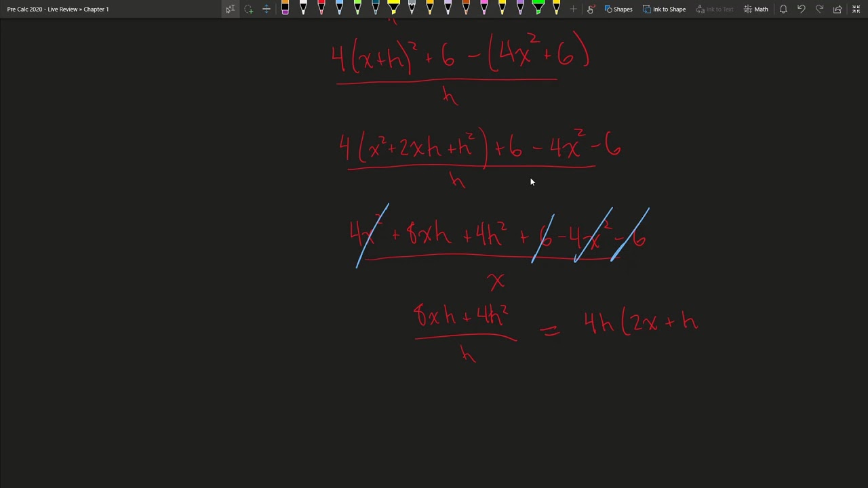868x488 pixels.
Task: Add a new pen with plus button
Action: 574,9
